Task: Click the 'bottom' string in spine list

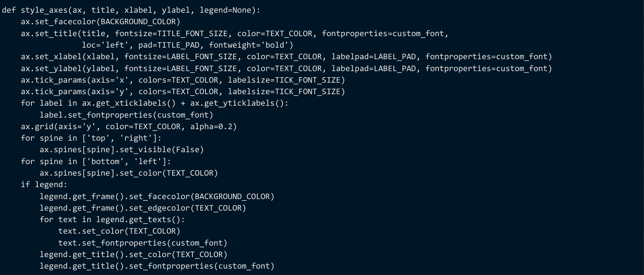Action: pyautogui.click(x=105, y=162)
